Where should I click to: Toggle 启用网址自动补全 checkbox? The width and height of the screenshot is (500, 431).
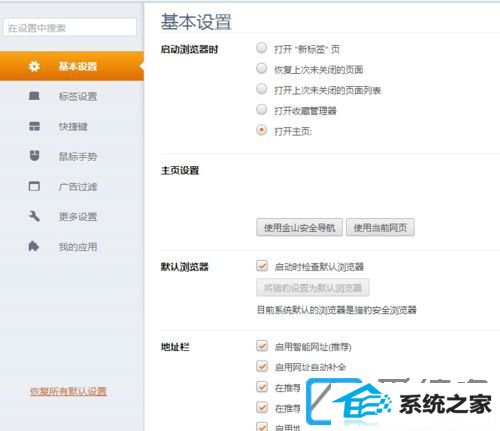(262, 366)
